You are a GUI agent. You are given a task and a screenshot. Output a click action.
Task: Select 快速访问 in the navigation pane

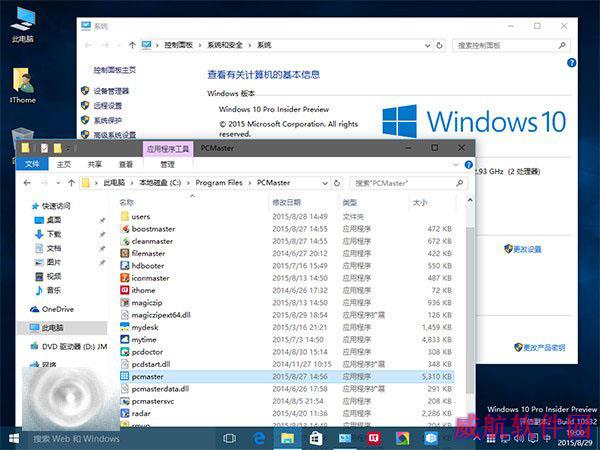(56, 206)
